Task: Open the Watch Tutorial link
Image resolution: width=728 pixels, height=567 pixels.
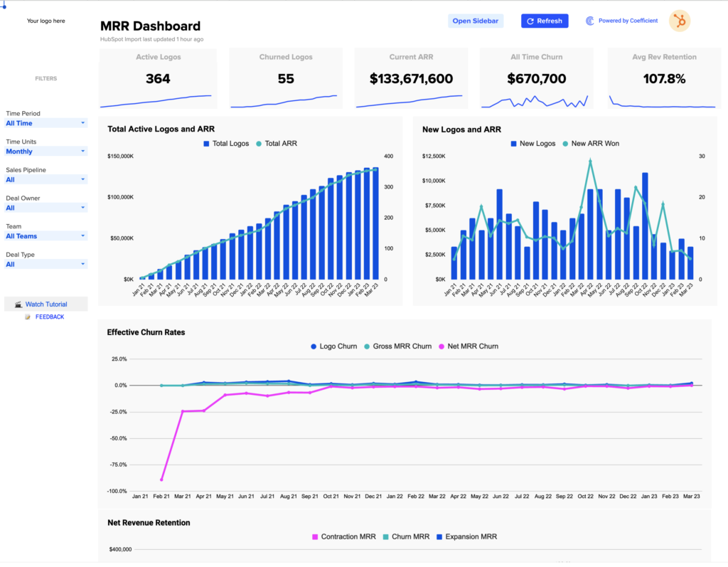Action: point(46,304)
